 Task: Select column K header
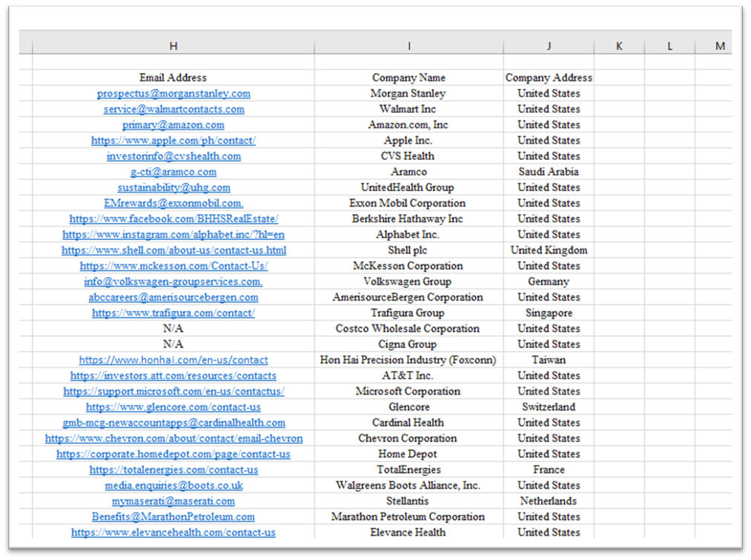pyautogui.click(x=619, y=46)
